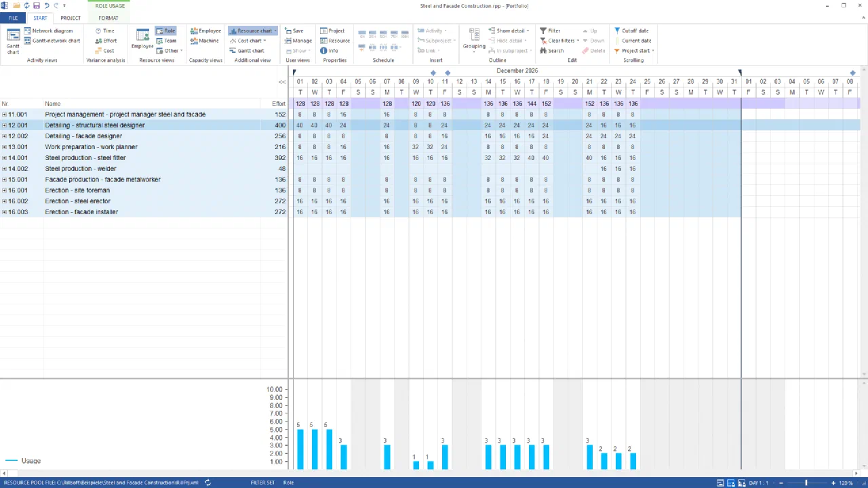This screenshot has width=868, height=488.
Task: Open the Other resource views dropdown
Action: [x=169, y=51]
